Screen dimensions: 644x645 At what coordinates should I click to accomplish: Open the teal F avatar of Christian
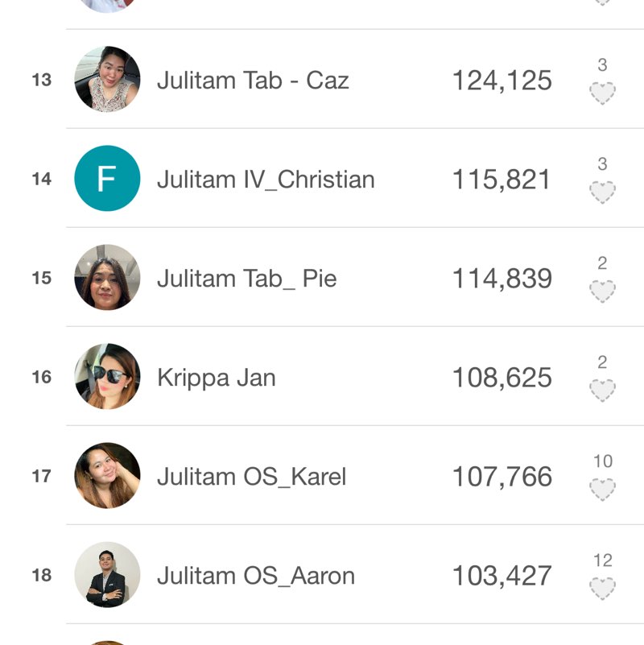click(107, 179)
